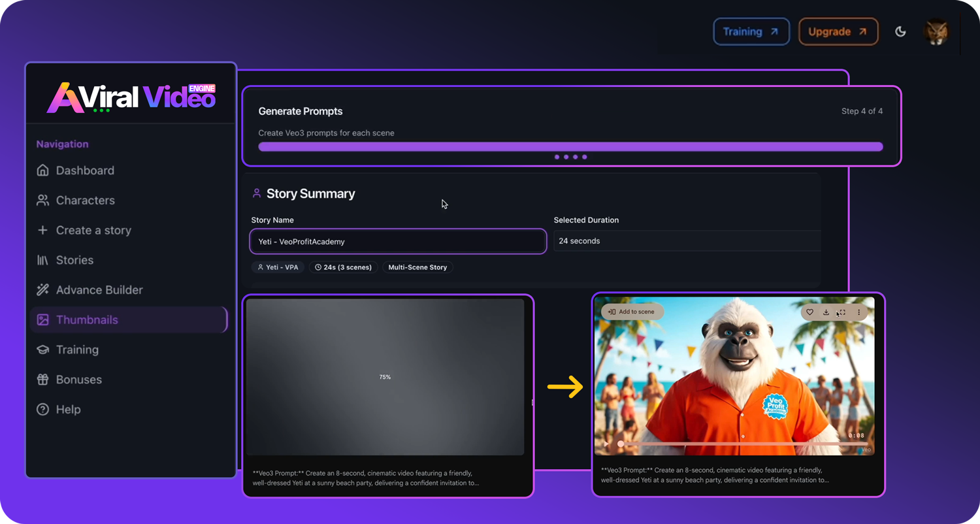Open the three-dot video options menu
Screen dimensions: 980x524
pos(858,312)
